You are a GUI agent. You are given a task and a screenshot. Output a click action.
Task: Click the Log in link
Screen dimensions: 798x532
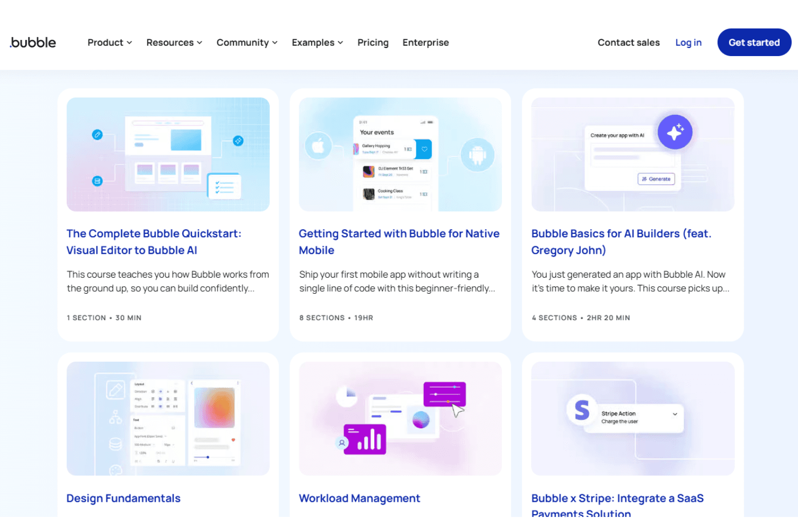689,43
